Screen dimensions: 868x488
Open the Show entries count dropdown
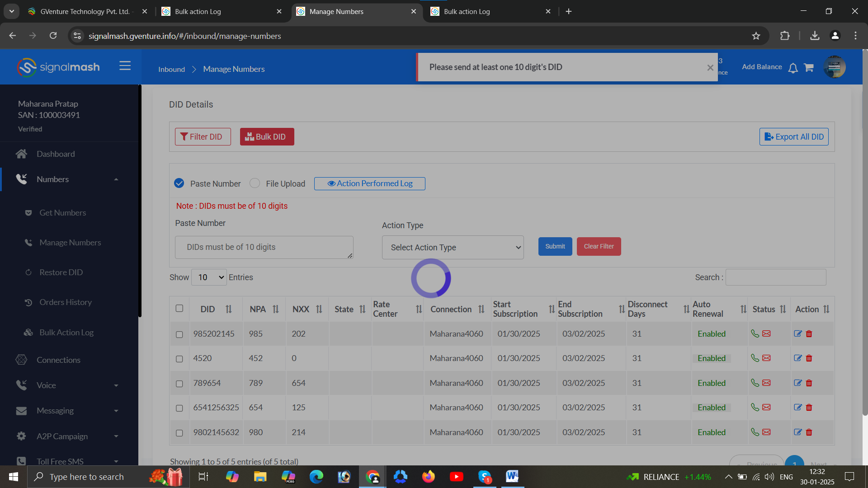pos(209,277)
